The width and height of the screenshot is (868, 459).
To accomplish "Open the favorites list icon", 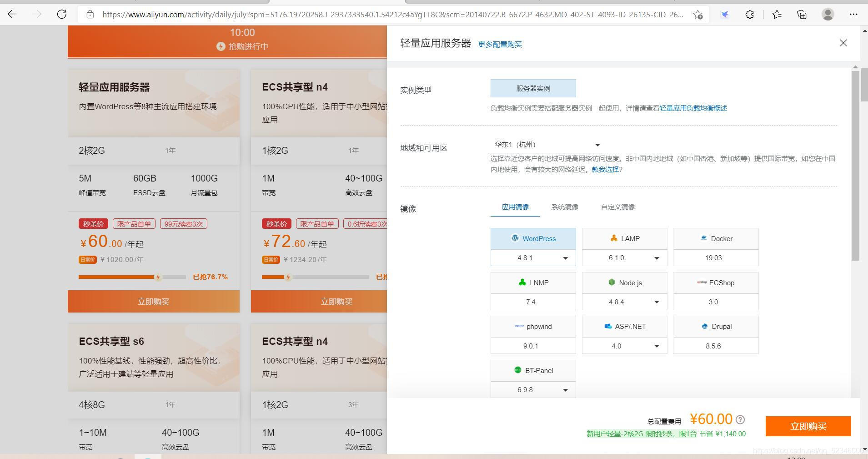I will pos(777,15).
